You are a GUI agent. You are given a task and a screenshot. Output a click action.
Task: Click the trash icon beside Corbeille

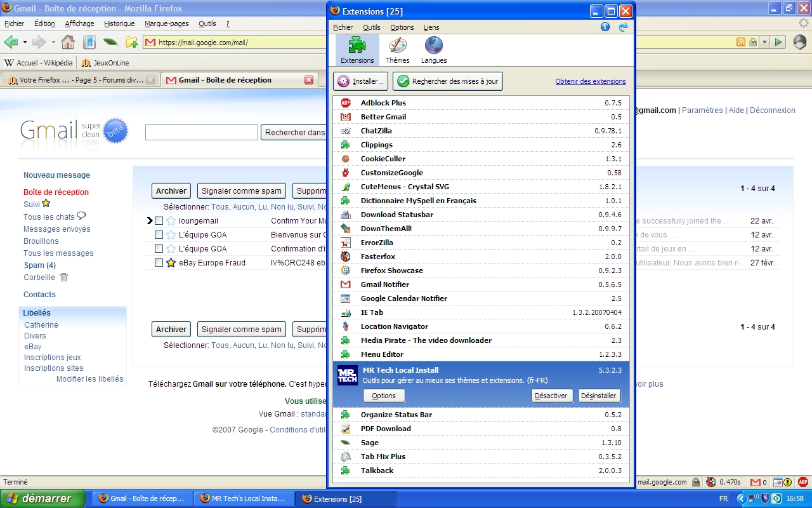click(63, 277)
